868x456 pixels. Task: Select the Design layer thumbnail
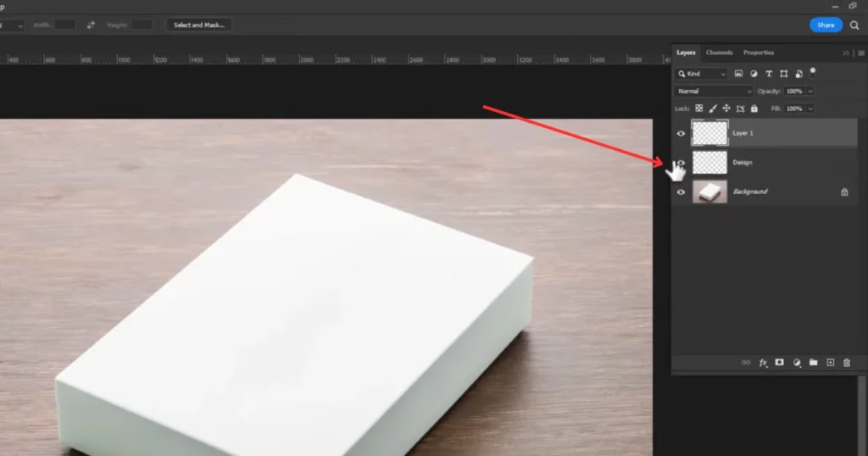point(709,163)
